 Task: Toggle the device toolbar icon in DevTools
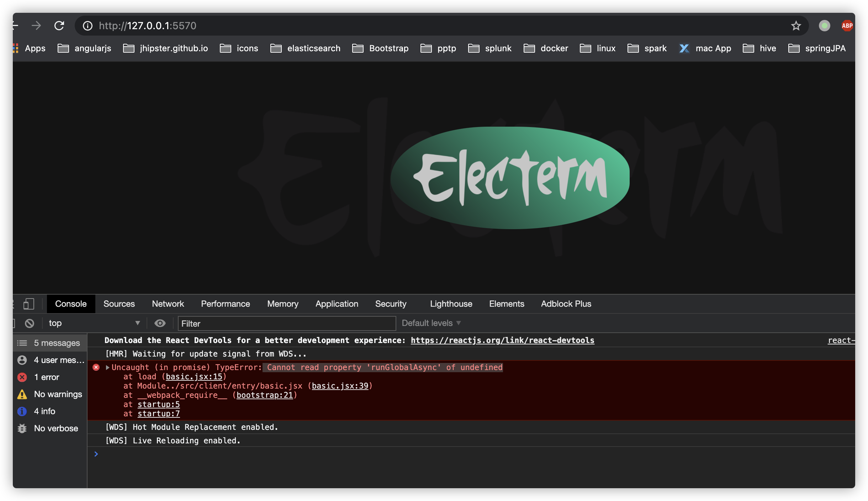pyautogui.click(x=28, y=304)
